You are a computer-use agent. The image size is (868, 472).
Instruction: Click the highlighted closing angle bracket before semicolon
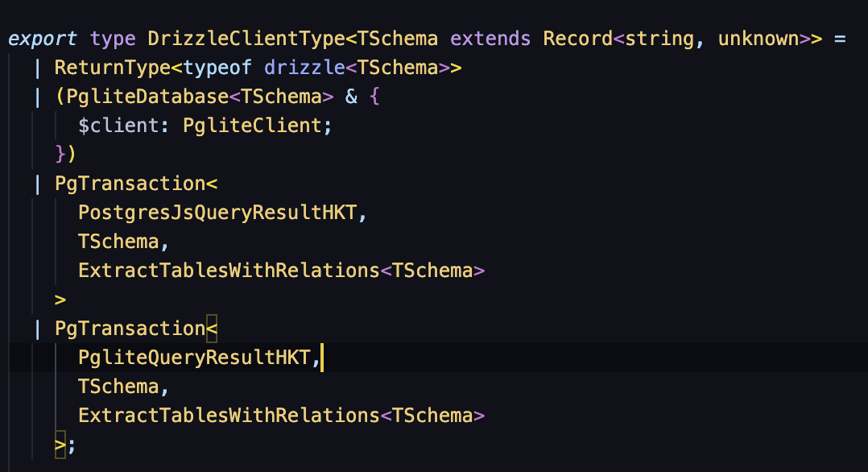coord(60,445)
